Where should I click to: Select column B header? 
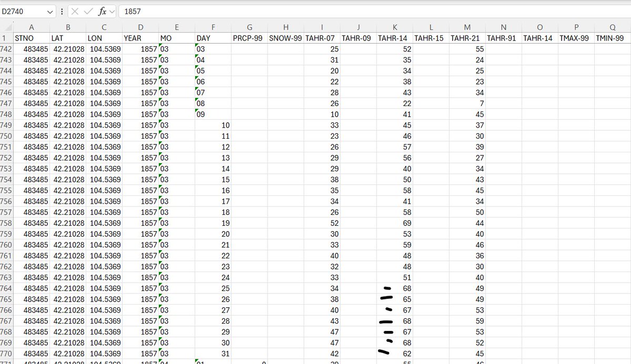point(67,27)
